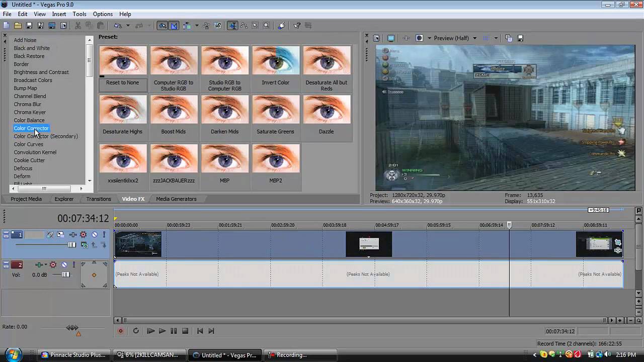Switch to the Transitions tab
Screen dimensions: 644x362
pyautogui.click(x=99, y=199)
